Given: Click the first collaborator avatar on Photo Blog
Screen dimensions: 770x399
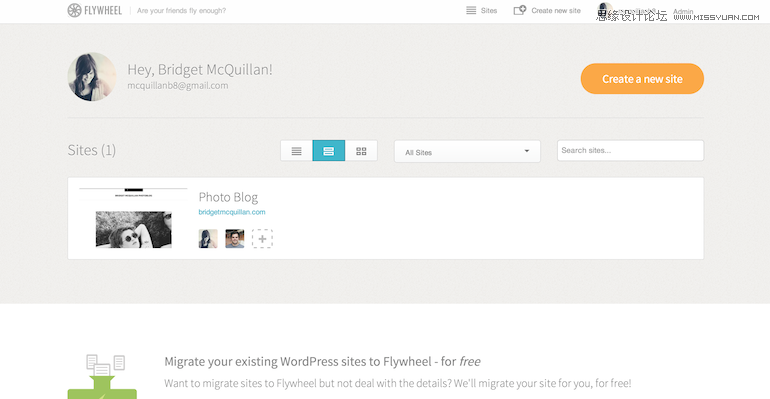Looking at the screenshot, I should coord(208,239).
